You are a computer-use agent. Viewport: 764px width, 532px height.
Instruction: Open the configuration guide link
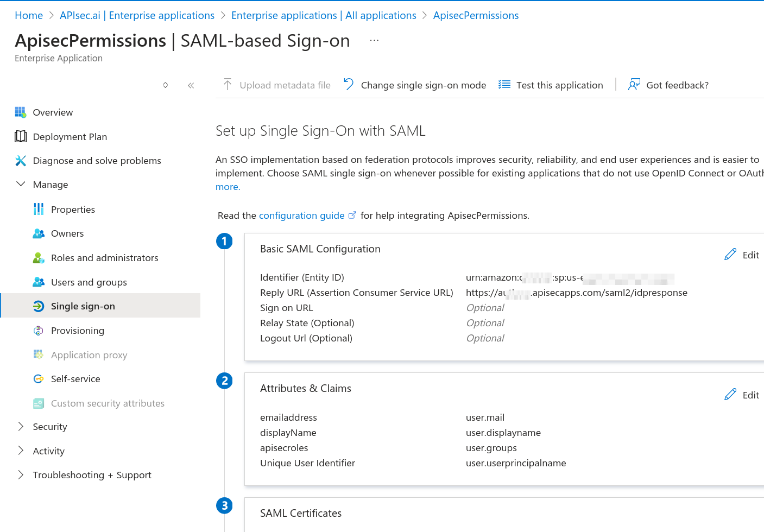pos(302,216)
